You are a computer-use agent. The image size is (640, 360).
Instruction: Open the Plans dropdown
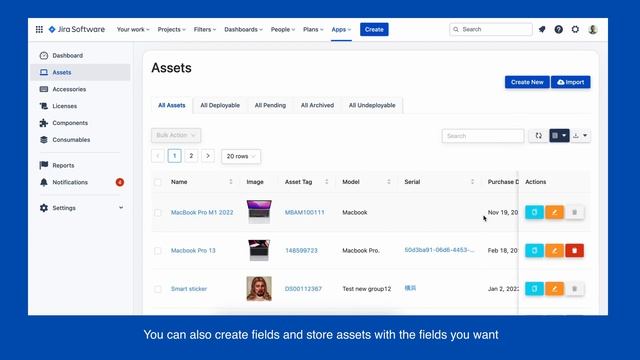[x=313, y=29]
